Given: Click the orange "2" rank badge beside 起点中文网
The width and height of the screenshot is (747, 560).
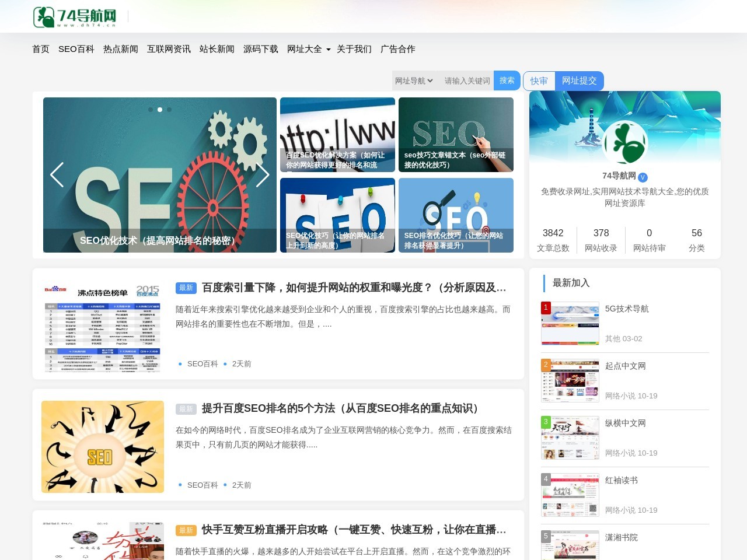Looking at the screenshot, I should coord(545,364).
